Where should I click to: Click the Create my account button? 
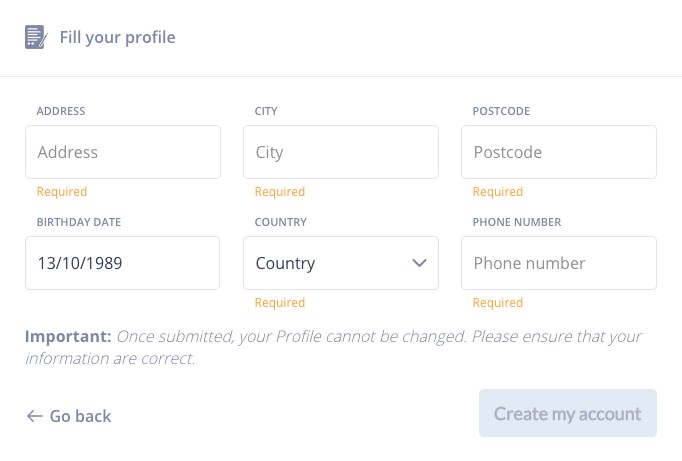[568, 413]
